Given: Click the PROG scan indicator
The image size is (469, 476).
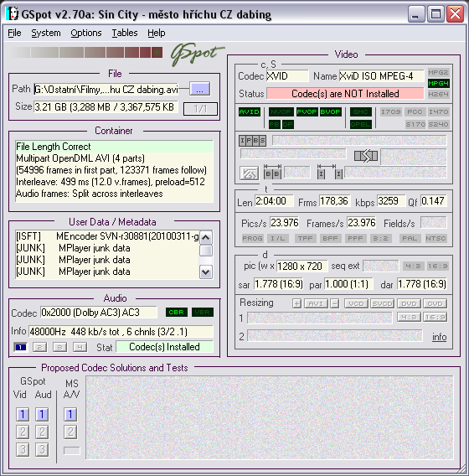Looking at the screenshot, I should [253, 238].
